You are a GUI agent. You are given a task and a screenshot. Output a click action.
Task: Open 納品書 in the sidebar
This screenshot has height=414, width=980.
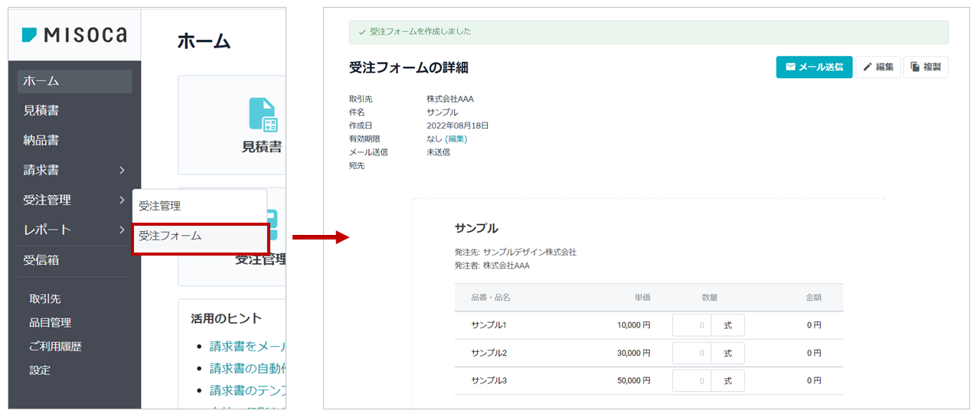(x=74, y=140)
